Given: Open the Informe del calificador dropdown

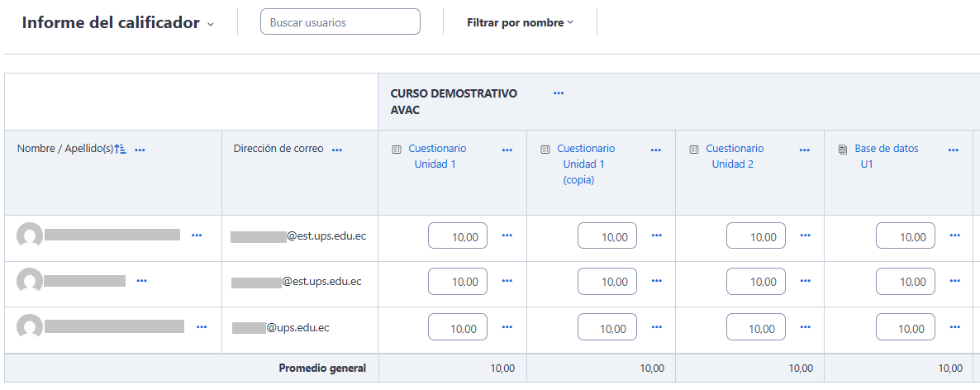Looking at the screenshot, I should click(210, 24).
